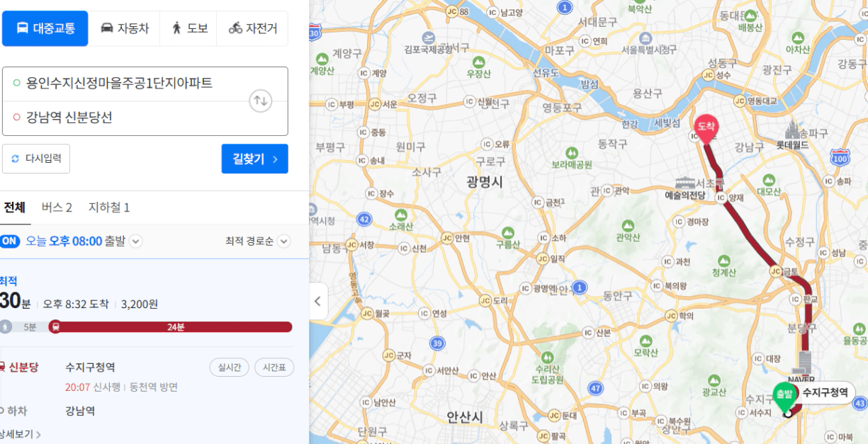Click the 구름산 mountain icon
This screenshot has height=444, width=868.
tap(507, 233)
